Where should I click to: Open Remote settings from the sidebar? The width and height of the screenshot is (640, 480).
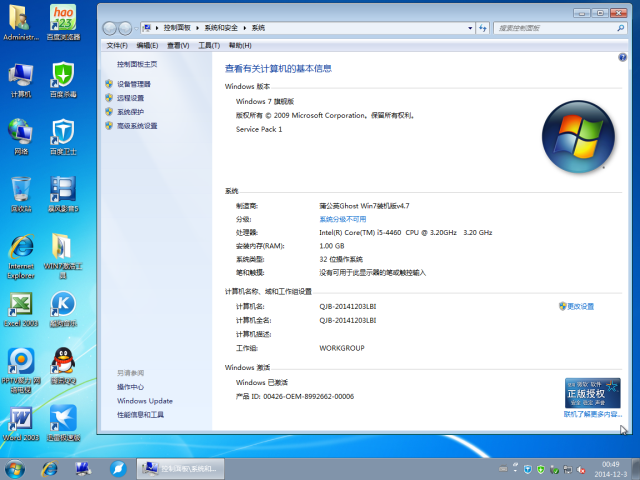tap(130, 98)
